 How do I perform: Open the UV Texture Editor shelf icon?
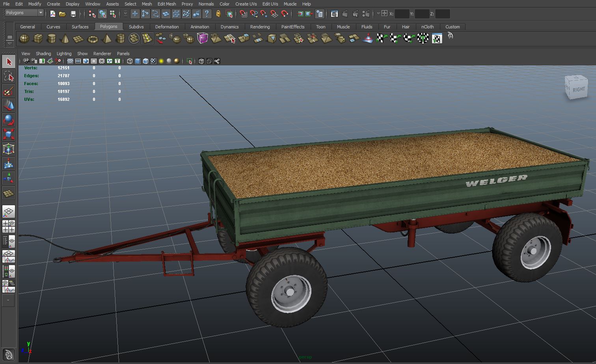(x=437, y=39)
